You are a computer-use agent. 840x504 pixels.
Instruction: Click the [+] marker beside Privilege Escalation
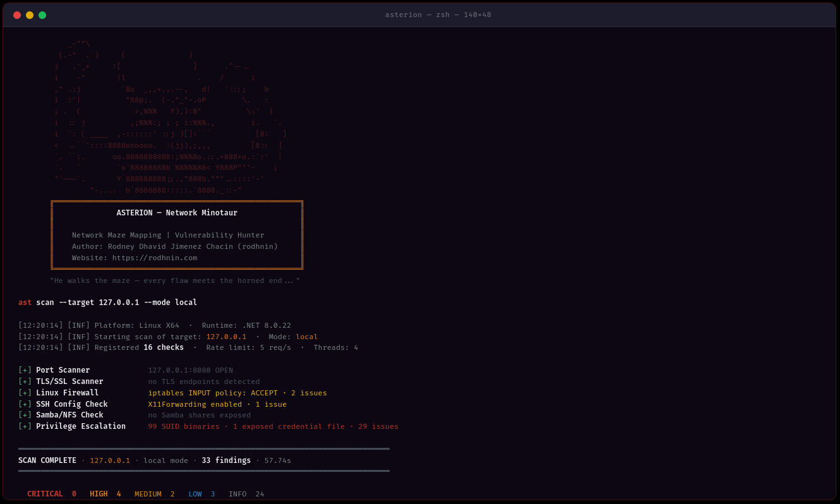pyautogui.click(x=25, y=426)
